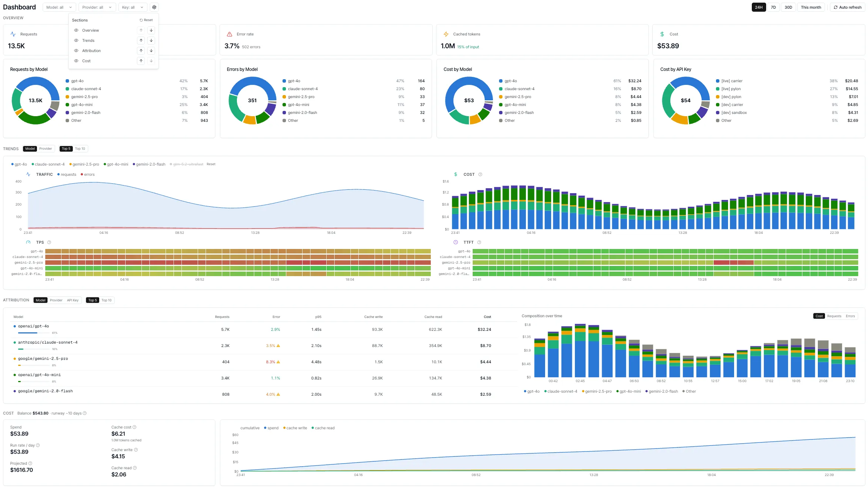This screenshot has width=868, height=490.
Task: Toggle visibility of the Attribution section
Action: click(x=76, y=51)
